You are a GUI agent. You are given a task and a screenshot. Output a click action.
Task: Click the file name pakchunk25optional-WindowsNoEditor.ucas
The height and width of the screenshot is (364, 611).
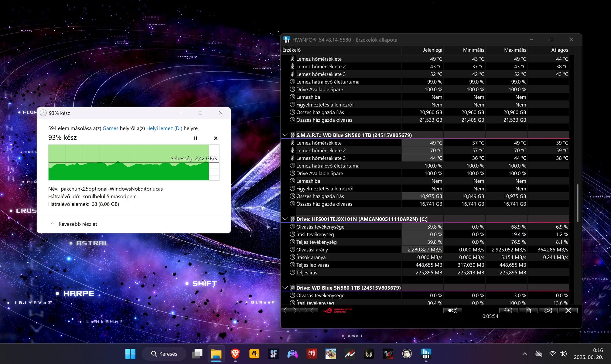click(x=111, y=189)
